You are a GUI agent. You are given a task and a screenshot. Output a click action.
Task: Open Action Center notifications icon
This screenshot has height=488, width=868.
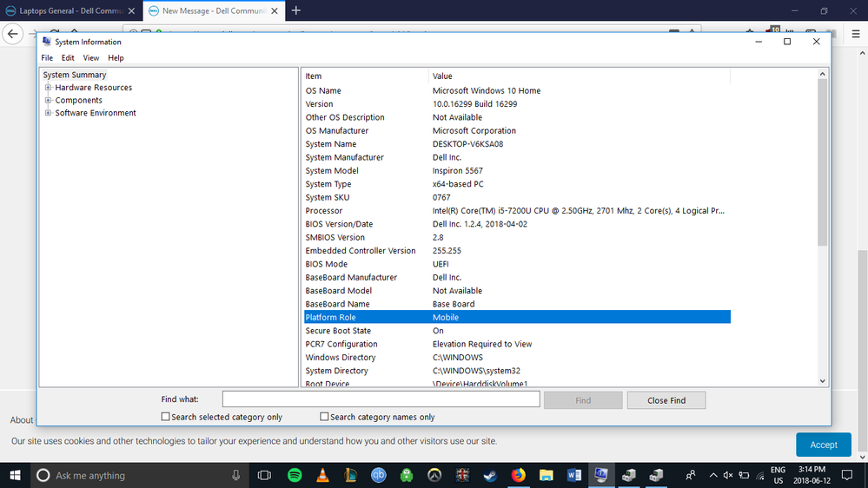pos(847,475)
